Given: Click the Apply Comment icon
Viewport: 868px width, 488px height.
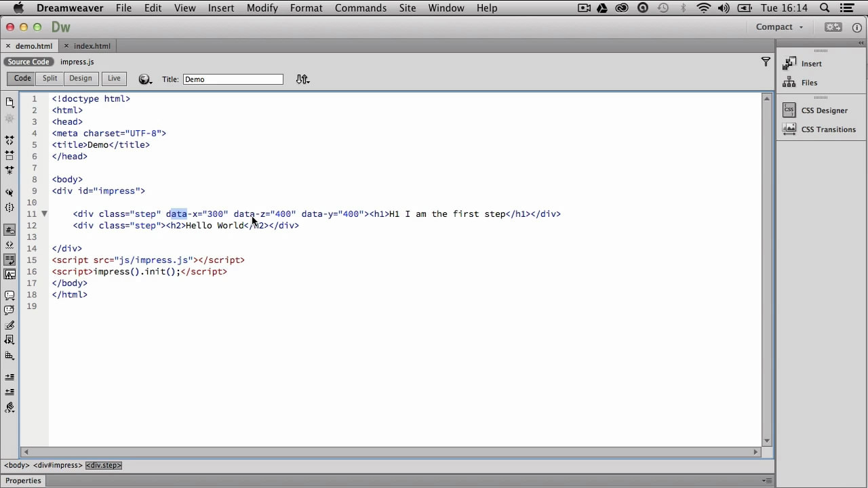Looking at the screenshot, I should click(x=9, y=296).
